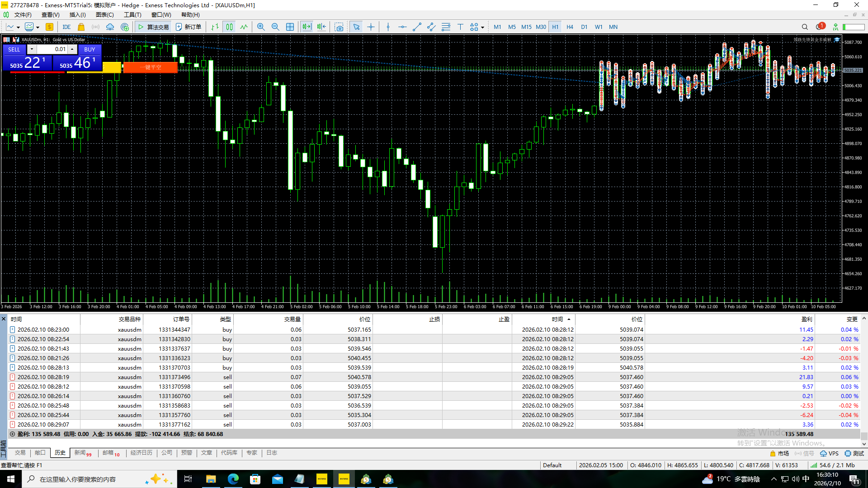Switch to the 交易 tab
Screen dimensions: 868x488
(20, 453)
